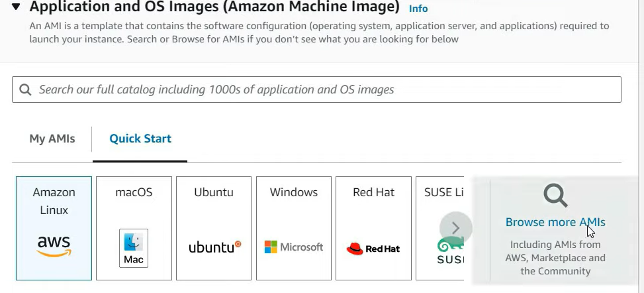Open the Browse more AMIs link

click(x=555, y=222)
